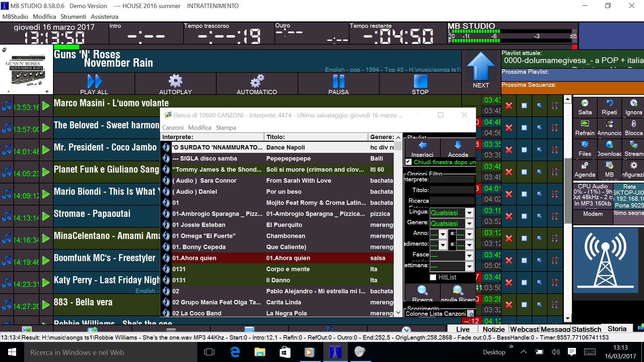Click the Ricerca magnifier icon
The width and height of the screenshot is (644, 362).
click(422, 290)
